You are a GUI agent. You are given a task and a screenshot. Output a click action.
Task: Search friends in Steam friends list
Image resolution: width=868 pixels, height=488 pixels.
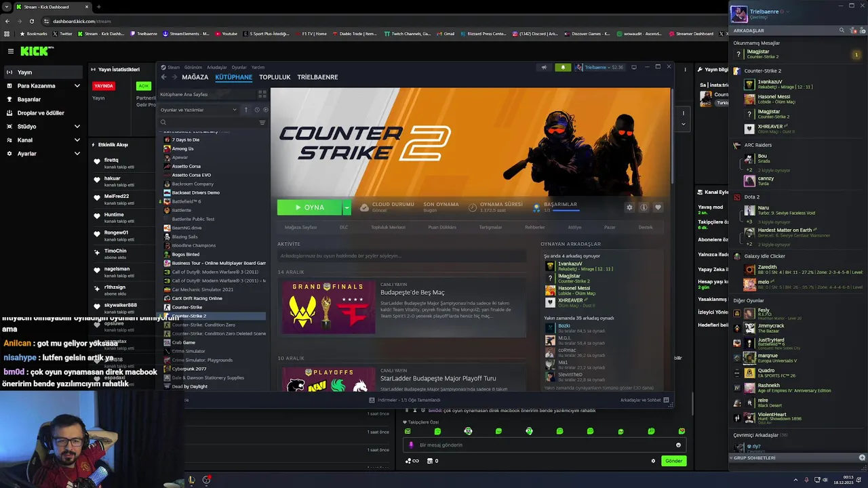click(842, 30)
